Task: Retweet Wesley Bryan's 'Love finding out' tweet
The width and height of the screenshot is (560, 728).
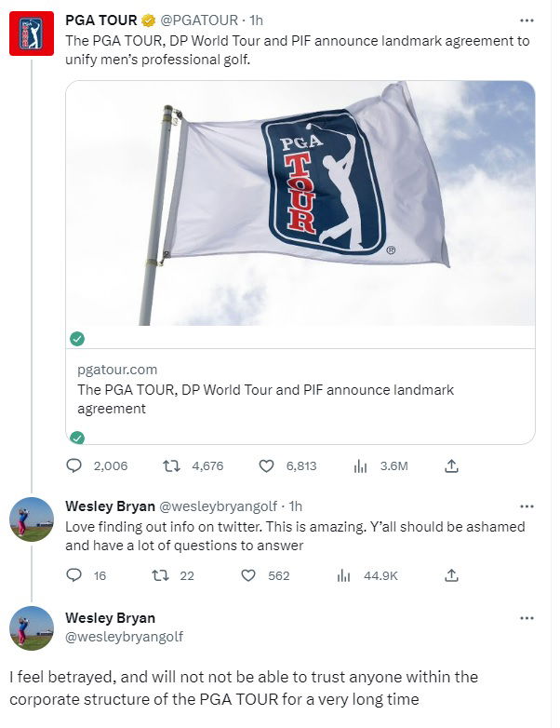Action: tap(159, 575)
